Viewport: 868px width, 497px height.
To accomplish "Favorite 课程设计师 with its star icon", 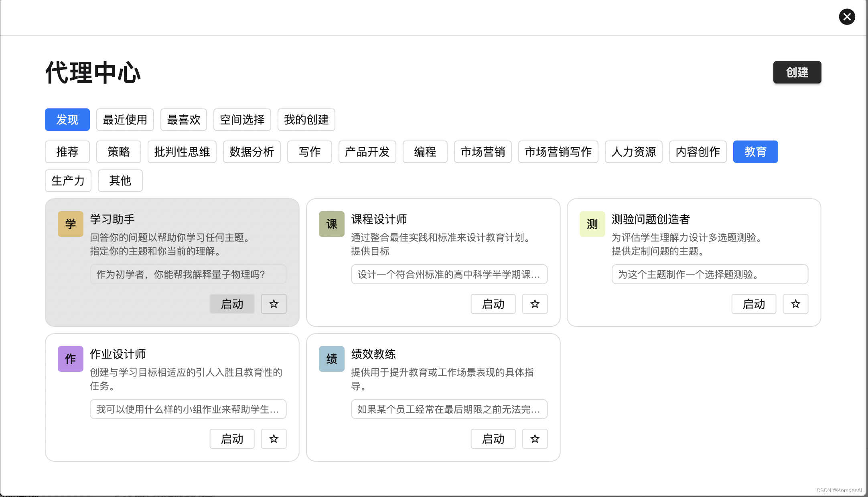I will point(535,304).
